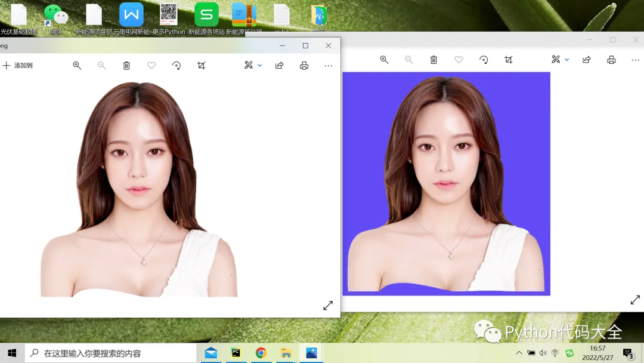Delete the photo in the left Photos window
The height and width of the screenshot is (363, 644).
(126, 65)
